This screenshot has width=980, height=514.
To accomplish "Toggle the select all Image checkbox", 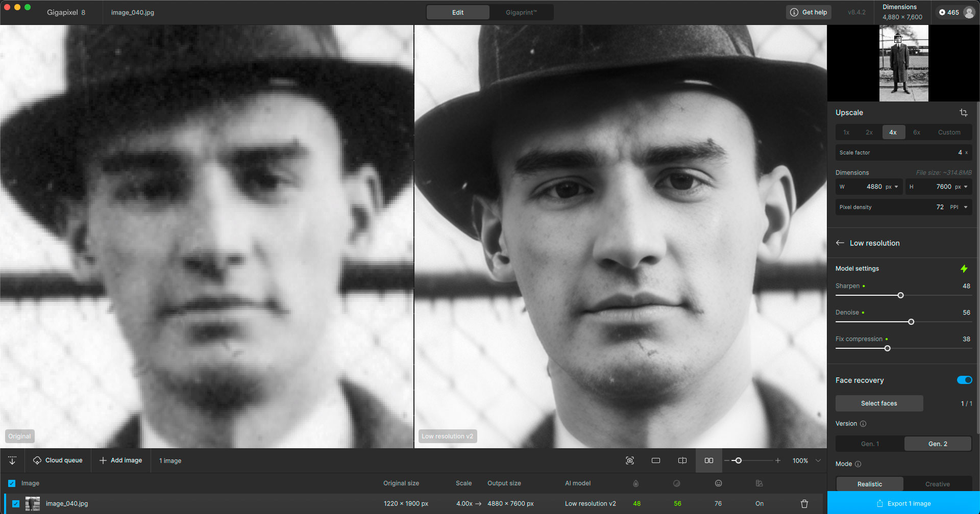I will [12, 483].
